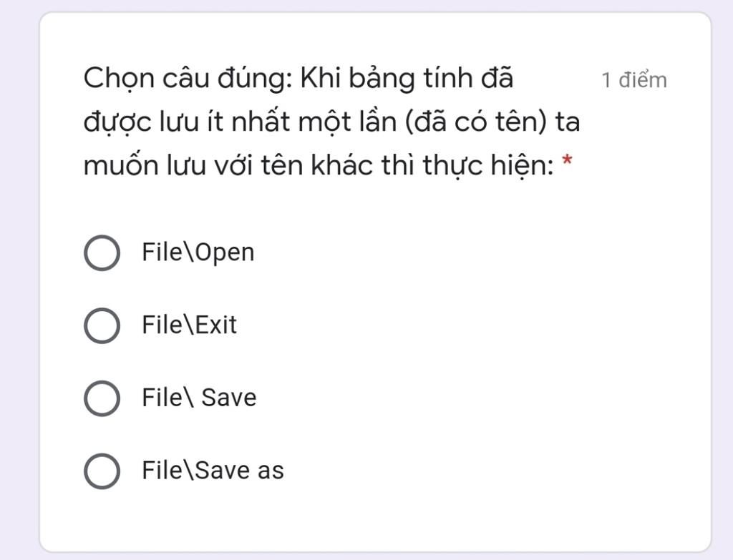The height and width of the screenshot is (560, 733).
Task: Click the red required asterisk
Action: coord(567,162)
